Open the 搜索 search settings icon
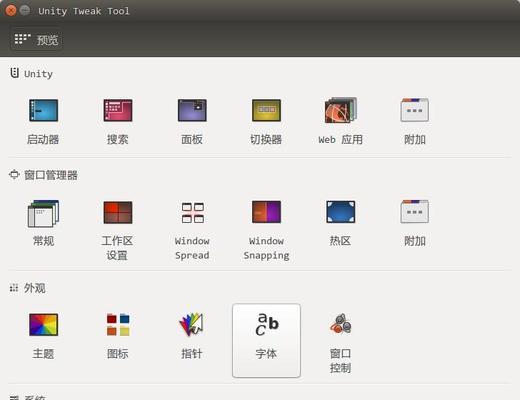 pos(118,110)
